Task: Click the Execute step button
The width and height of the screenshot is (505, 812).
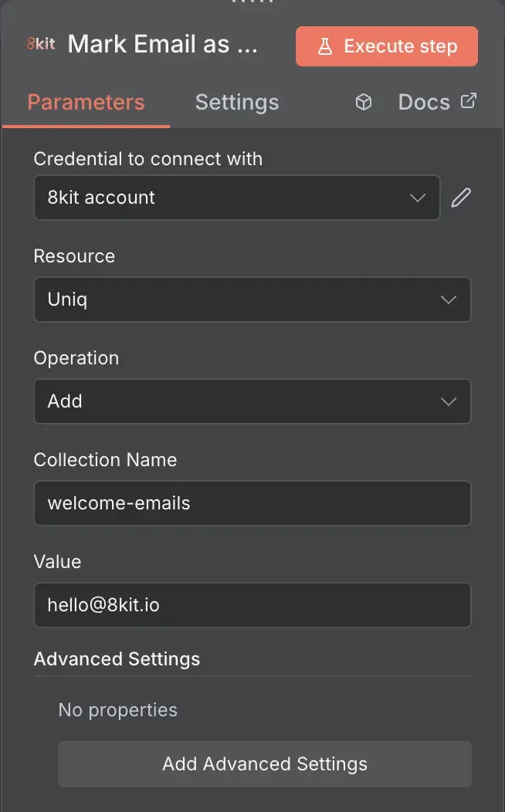Action: coord(386,46)
